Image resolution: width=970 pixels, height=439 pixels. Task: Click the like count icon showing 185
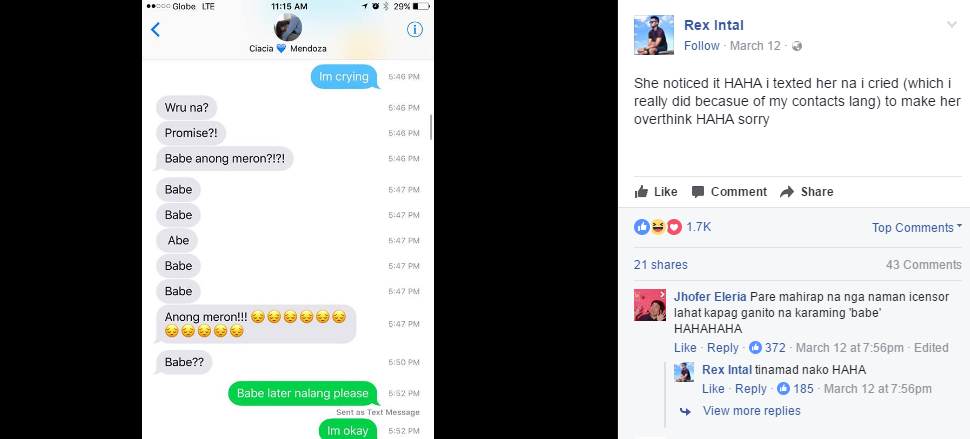(783, 389)
